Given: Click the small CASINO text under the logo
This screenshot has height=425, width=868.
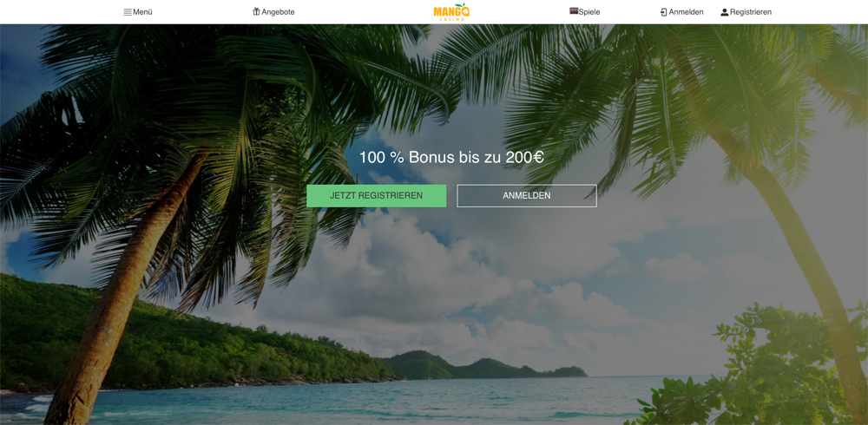Looking at the screenshot, I should click(x=451, y=19).
